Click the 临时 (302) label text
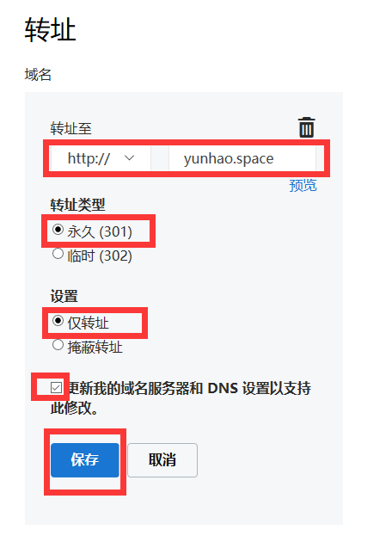The width and height of the screenshot is (392, 542). pos(100,256)
